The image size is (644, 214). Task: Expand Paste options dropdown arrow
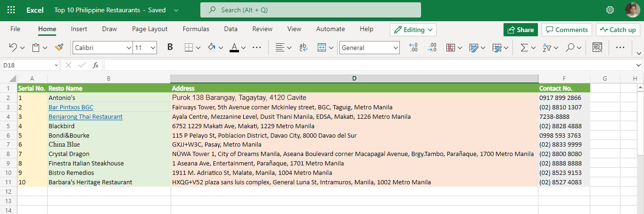tap(45, 48)
